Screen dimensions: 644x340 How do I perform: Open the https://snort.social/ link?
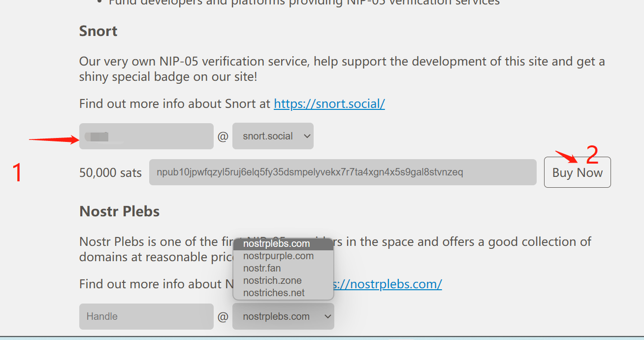pos(329,104)
